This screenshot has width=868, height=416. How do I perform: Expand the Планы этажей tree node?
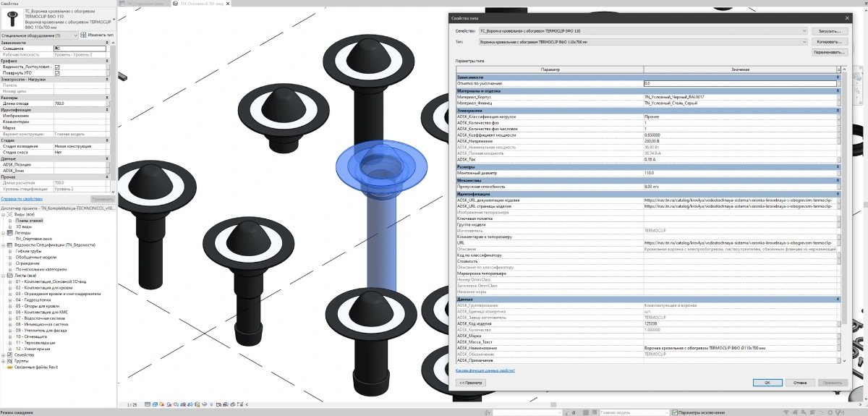[x=10, y=221]
